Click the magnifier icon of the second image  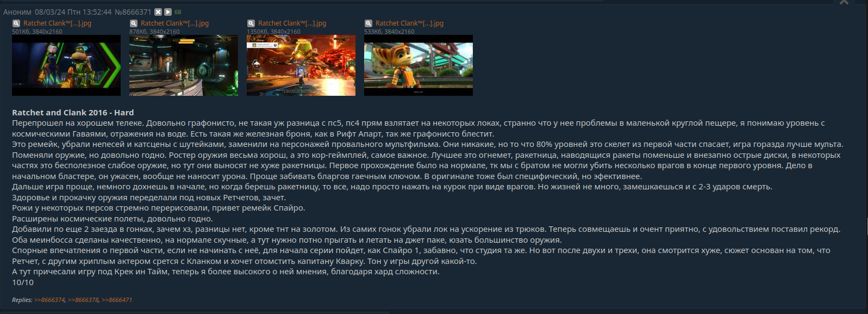pyautogui.click(x=134, y=23)
